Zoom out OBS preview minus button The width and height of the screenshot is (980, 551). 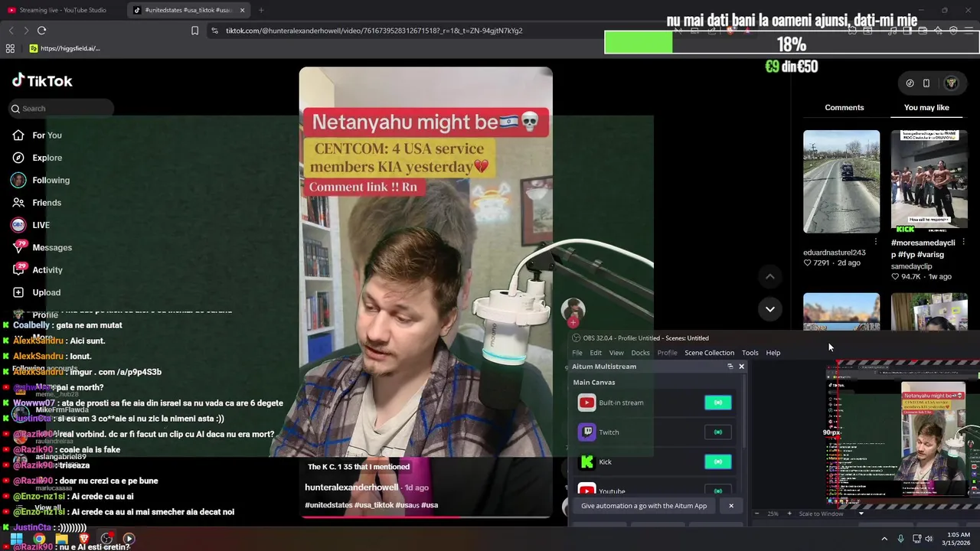[757, 514]
